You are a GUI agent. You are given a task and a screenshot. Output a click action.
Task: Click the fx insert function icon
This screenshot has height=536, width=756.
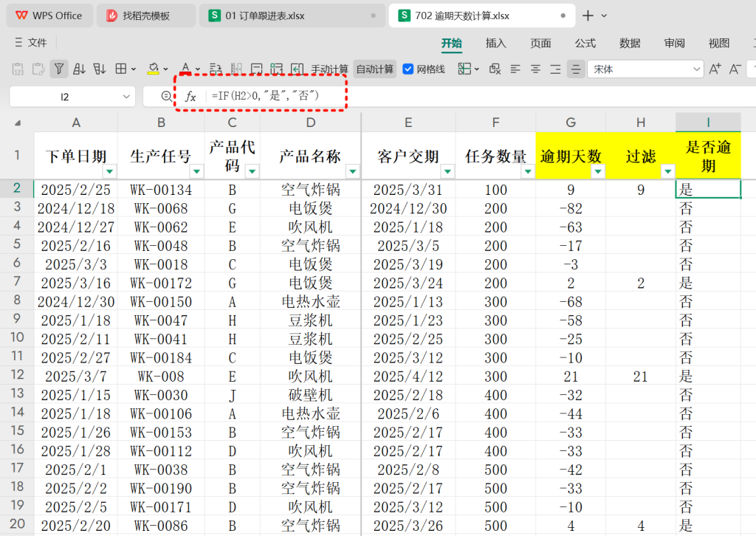[191, 97]
